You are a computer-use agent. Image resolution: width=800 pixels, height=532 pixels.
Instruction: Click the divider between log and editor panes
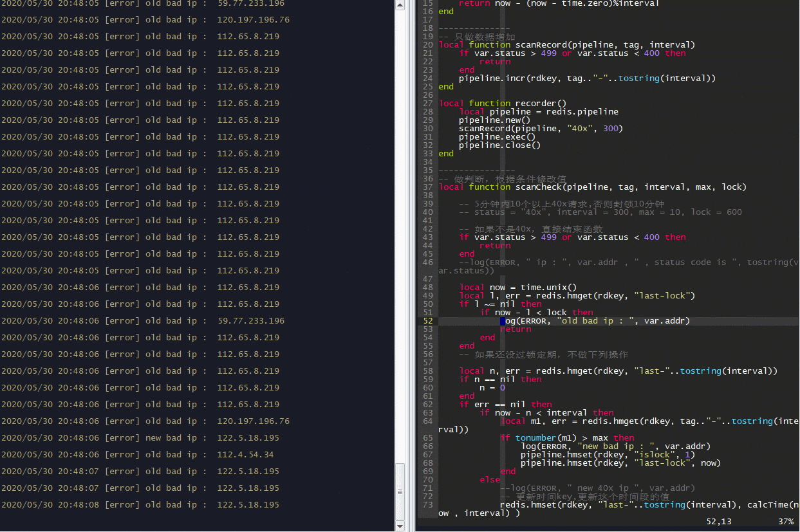point(410,266)
